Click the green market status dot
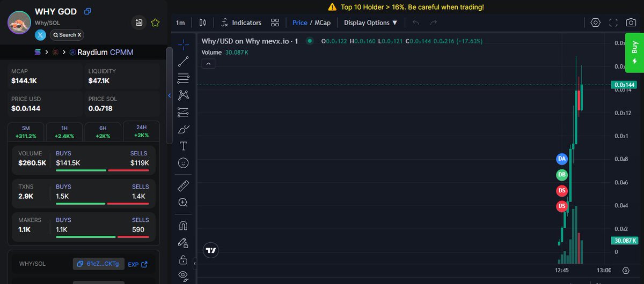This screenshot has height=284, width=644. 309,41
